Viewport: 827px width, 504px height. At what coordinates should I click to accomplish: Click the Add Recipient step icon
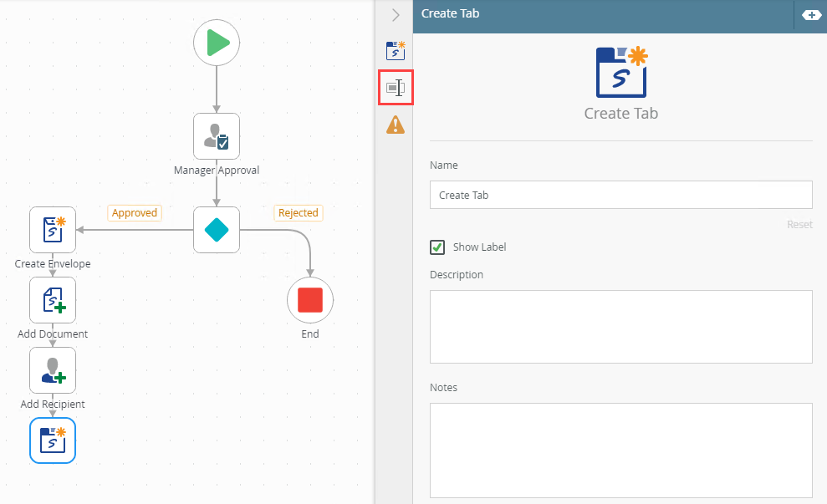click(53, 370)
